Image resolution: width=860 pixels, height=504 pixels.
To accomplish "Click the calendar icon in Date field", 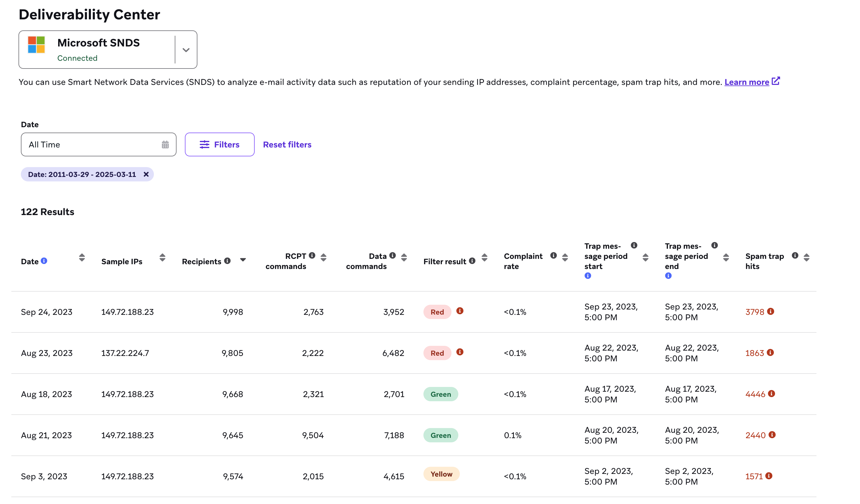I will point(165,144).
